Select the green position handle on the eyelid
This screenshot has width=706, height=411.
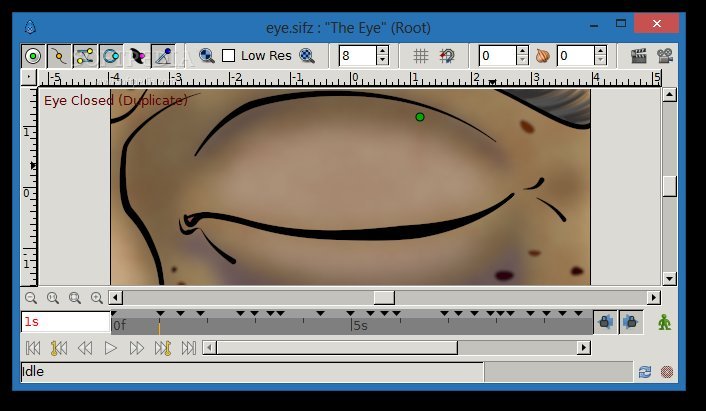[x=420, y=117]
